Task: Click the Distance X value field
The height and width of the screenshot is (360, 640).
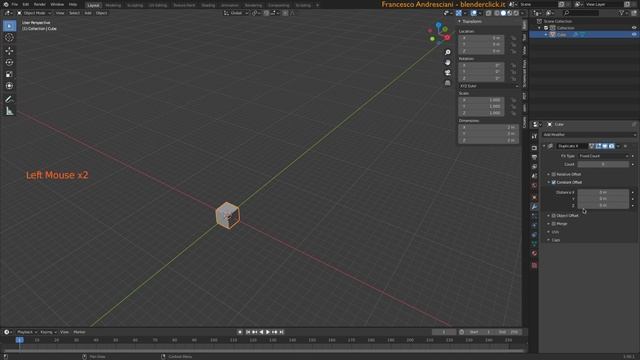Action: coord(603,192)
